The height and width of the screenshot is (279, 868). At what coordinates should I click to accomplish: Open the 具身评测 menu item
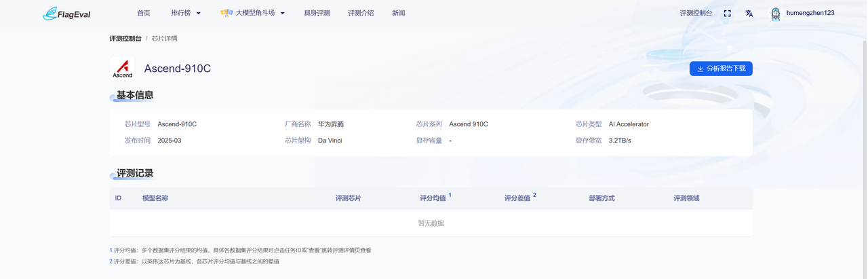[317, 14]
